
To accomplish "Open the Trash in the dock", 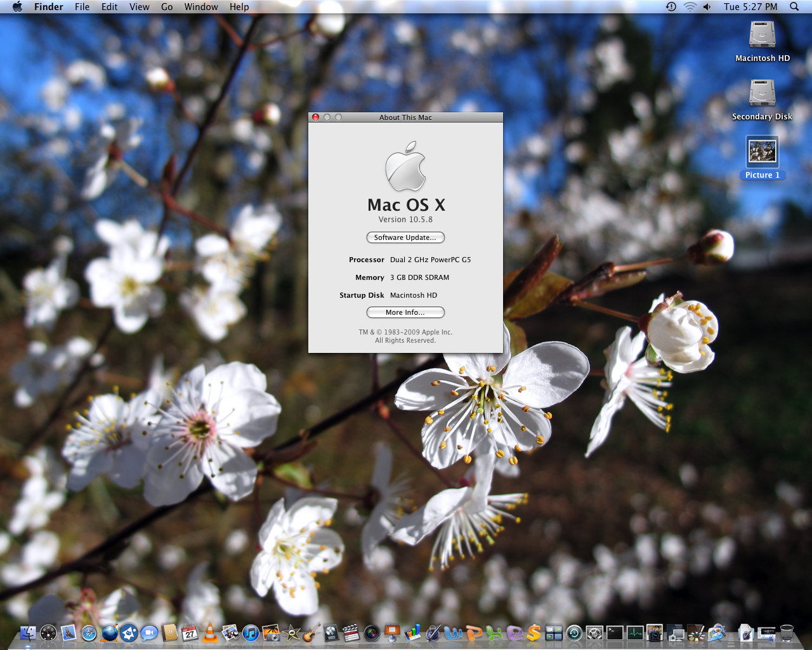I will click(787, 632).
